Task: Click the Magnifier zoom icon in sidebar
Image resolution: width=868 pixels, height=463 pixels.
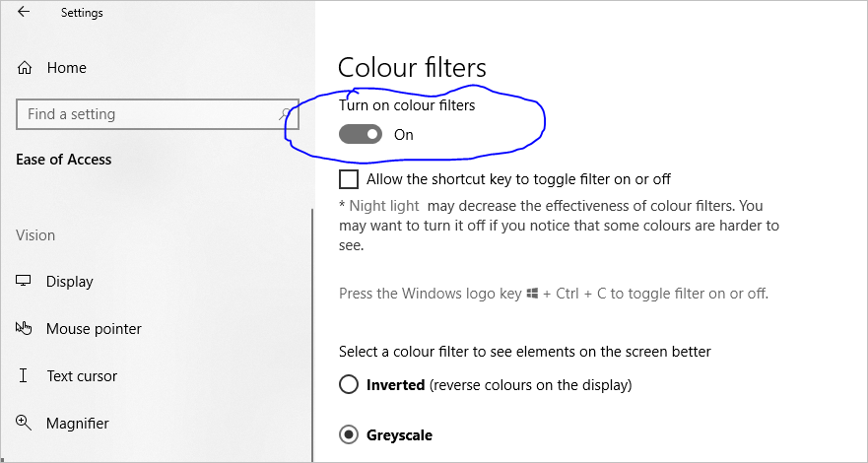Action: (25, 424)
